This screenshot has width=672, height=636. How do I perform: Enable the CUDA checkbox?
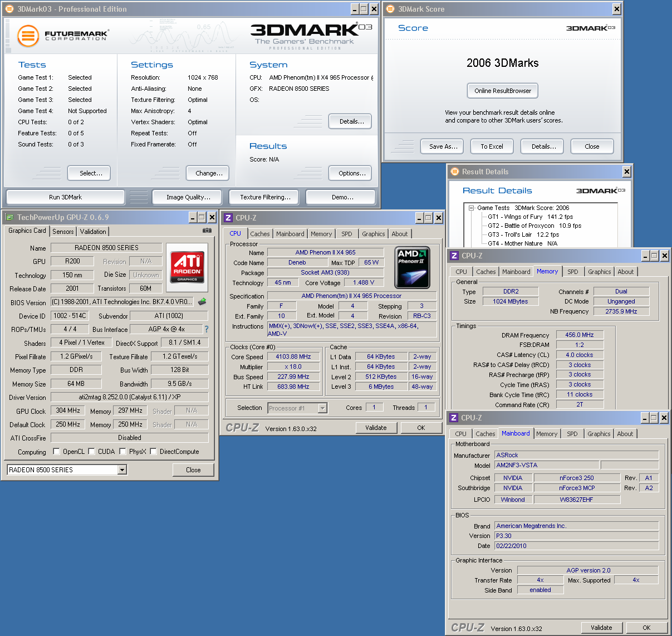click(x=91, y=452)
